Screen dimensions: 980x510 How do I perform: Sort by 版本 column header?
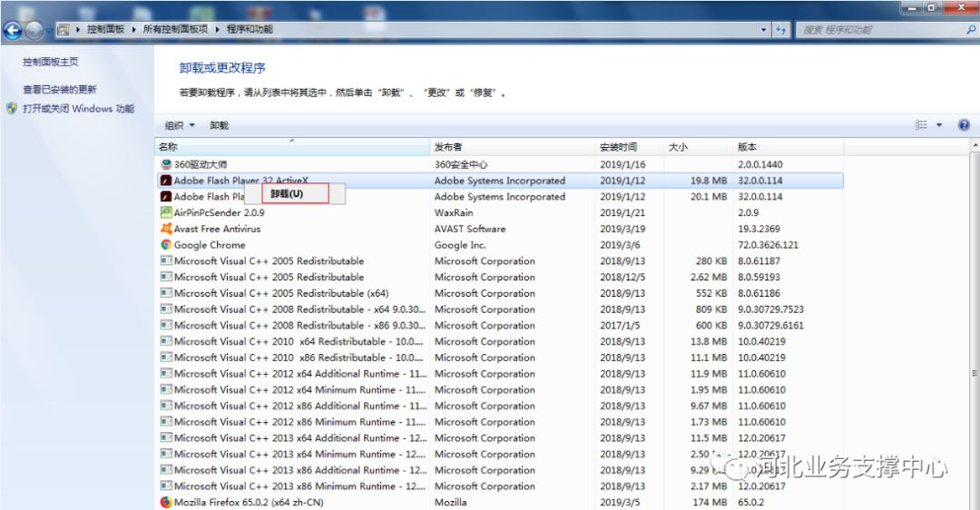(x=788, y=147)
